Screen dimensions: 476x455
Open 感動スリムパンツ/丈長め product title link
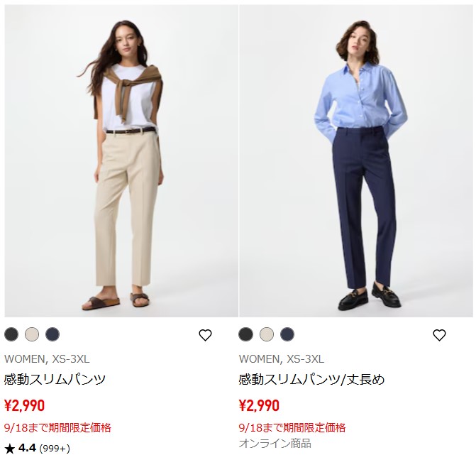coord(311,379)
